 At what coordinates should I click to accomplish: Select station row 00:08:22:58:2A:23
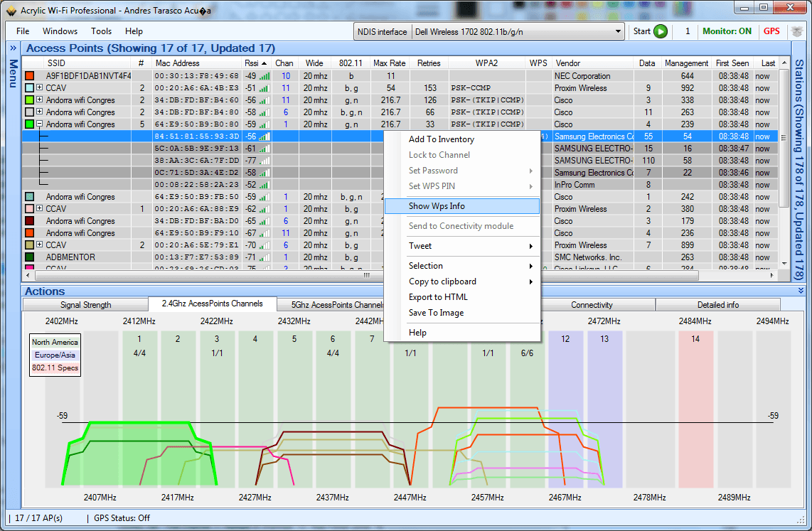(x=400, y=185)
